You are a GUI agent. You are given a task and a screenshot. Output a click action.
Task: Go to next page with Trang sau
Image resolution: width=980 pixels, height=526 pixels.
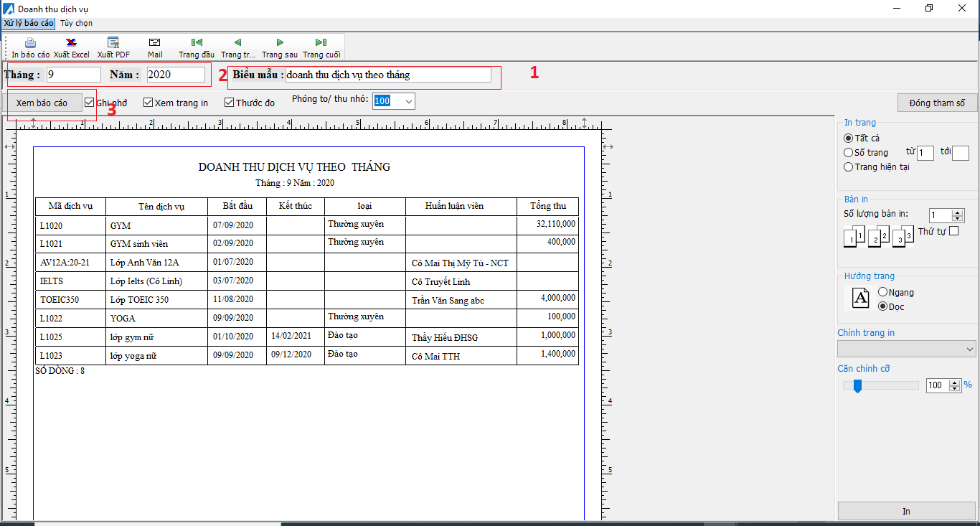click(x=280, y=47)
